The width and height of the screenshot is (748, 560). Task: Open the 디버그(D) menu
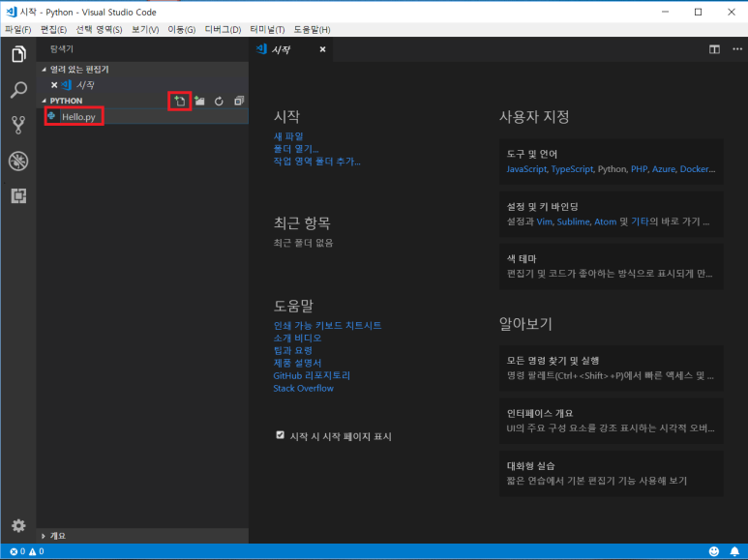tap(223, 30)
